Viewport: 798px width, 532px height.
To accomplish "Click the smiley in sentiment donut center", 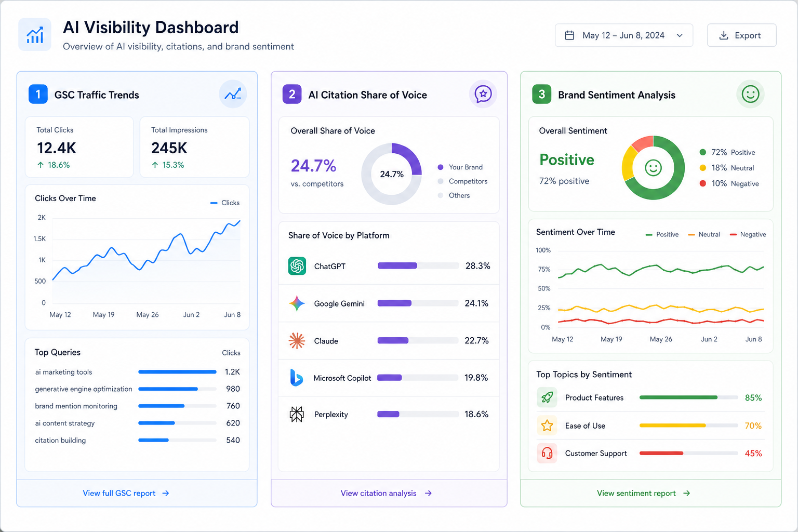I will point(653,168).
